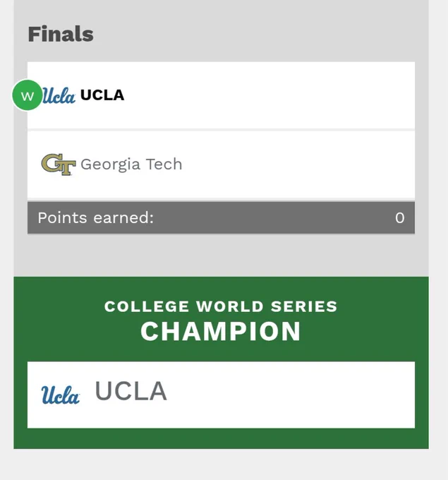Select the bold UCLA team name in Finals

[102, 95]
